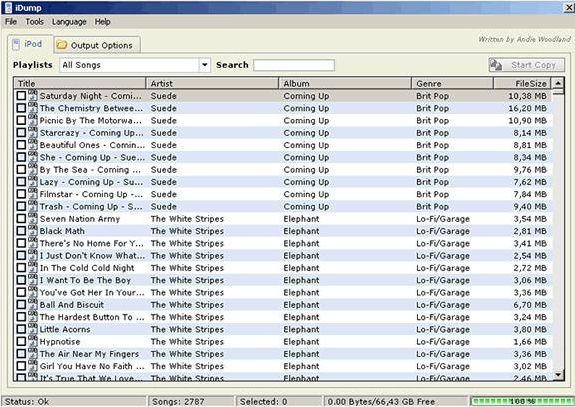Click the song icon beside In The Cold Cold Night
Viewport: 575px width, 407px height.
tap(33, 268)
